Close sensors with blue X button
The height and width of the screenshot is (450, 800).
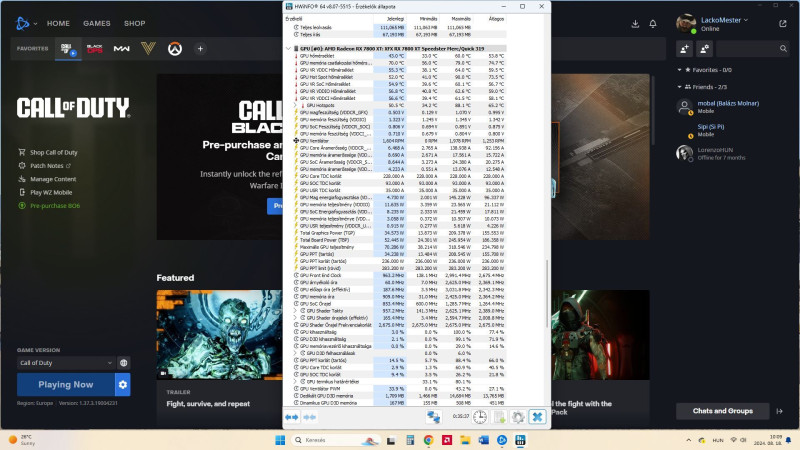(x=537, y=417)
